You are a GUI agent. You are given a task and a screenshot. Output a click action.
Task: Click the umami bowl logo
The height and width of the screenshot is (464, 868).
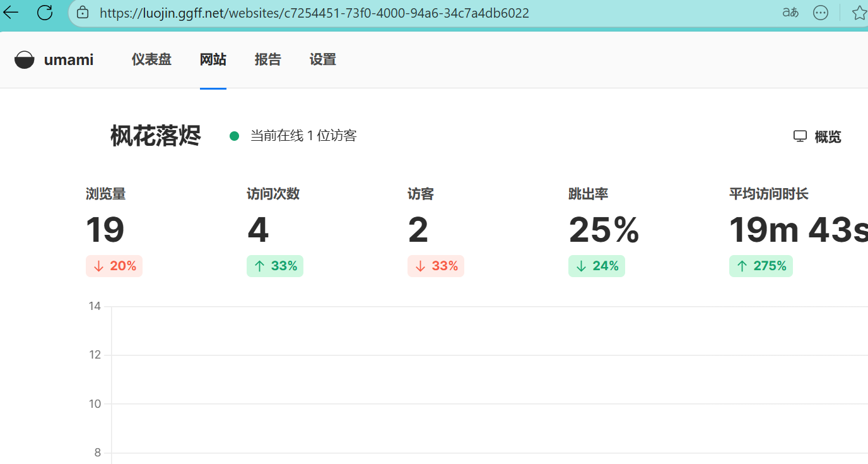[x=25, y=60]
